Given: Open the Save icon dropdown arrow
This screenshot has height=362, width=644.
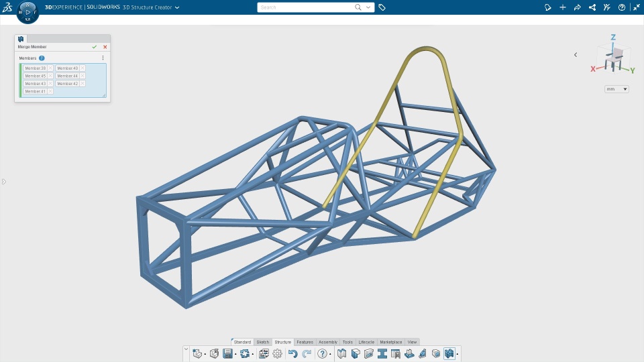Looking at the screenshot, I should tap(235, 354).
